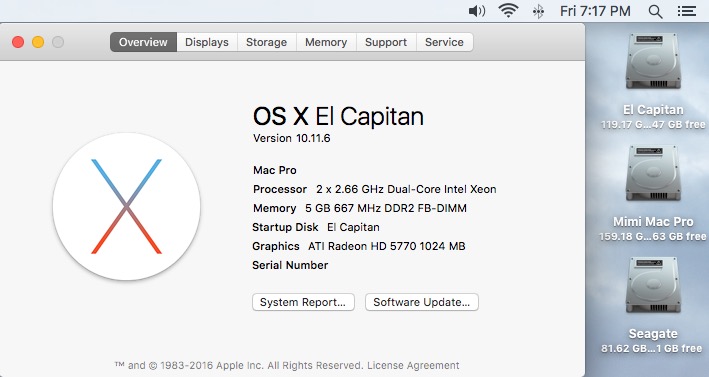This screenshot has width=709, height=377.
Task: Open the Wi-Fi status menu
Action: (x=508, y=11)
